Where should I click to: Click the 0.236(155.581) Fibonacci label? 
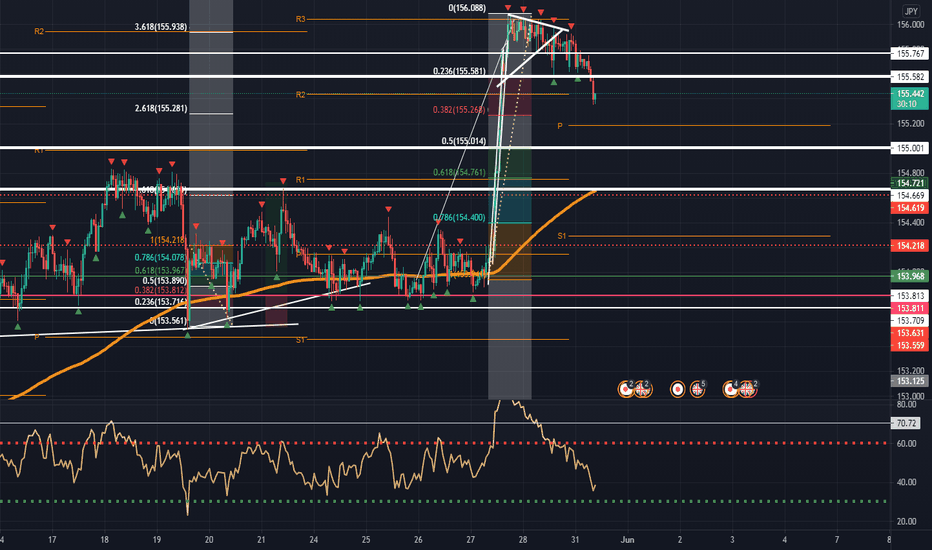pyautogui.click(x=459, y=71)
